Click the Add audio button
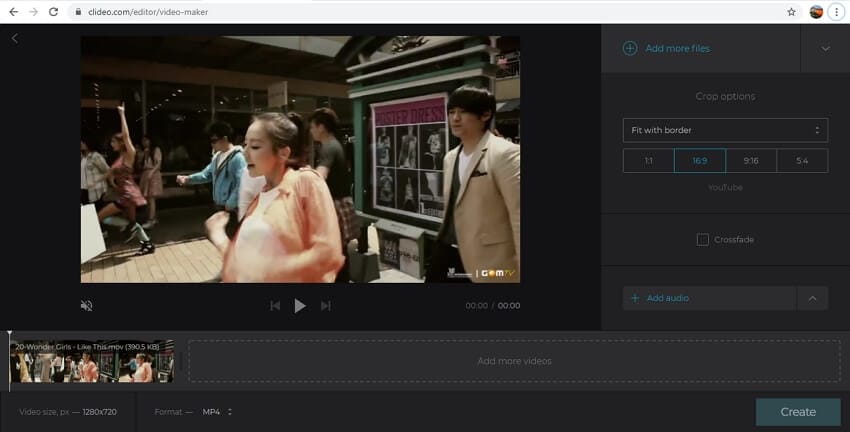850x432 pixels. tap(710, 298)
